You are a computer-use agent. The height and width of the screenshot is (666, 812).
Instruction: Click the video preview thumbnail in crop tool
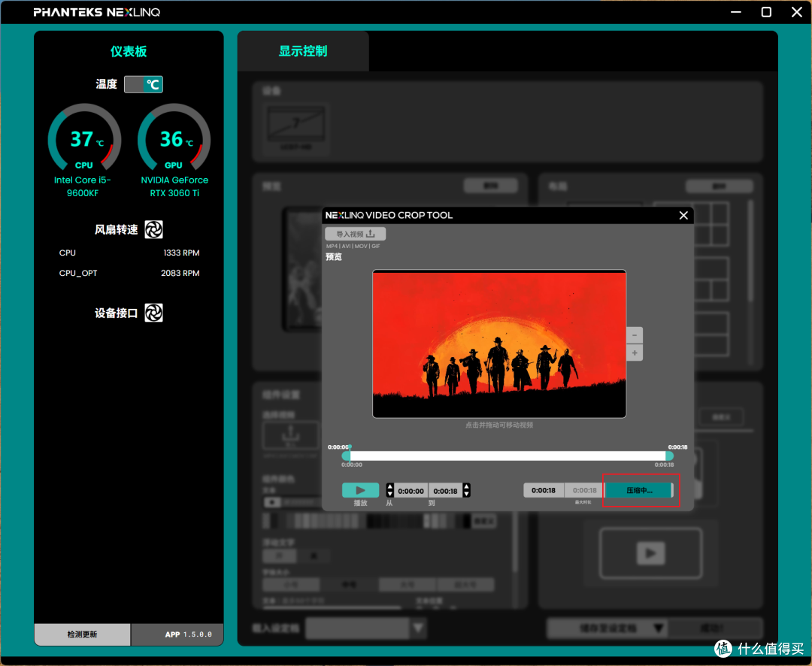499,344
